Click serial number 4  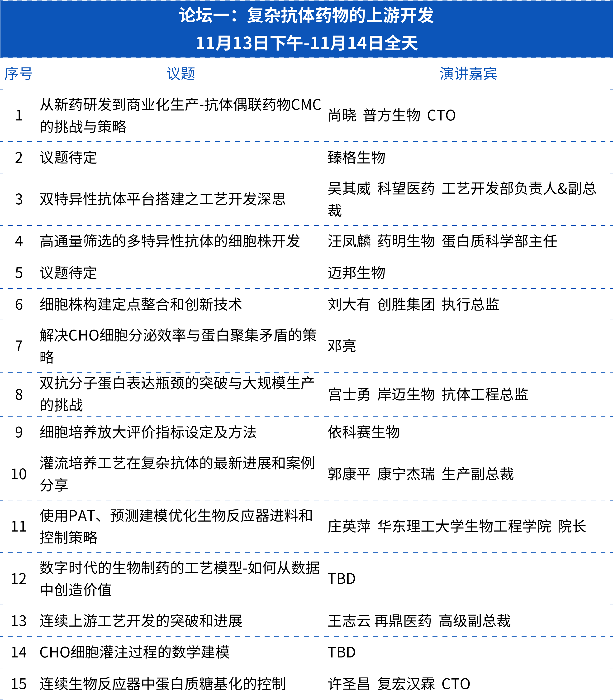(19, 241)
